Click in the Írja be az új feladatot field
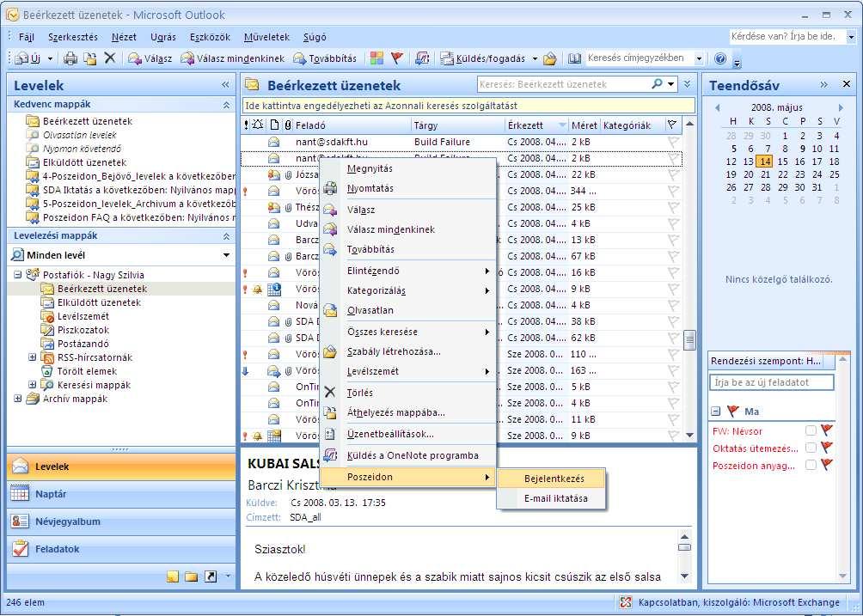The image size is (863, 616). 772,382
